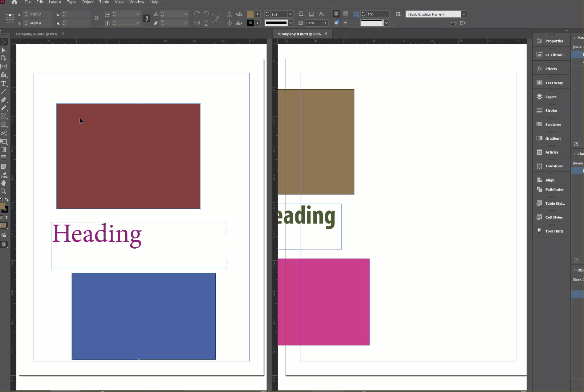This screenshot has width=584, height=392.
Task: Open the stroke type dropdown
Action: (x=291, y=23)
